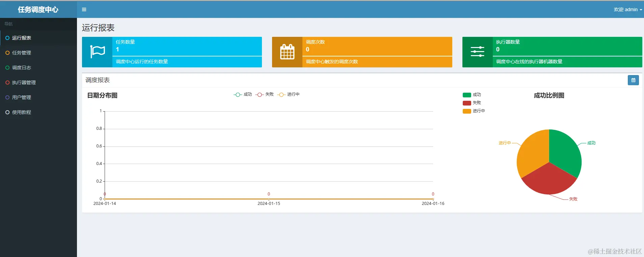Click the 2024-01-14 axis date label
The width and height of the screenshot is (644, 257).
[105, 204]
